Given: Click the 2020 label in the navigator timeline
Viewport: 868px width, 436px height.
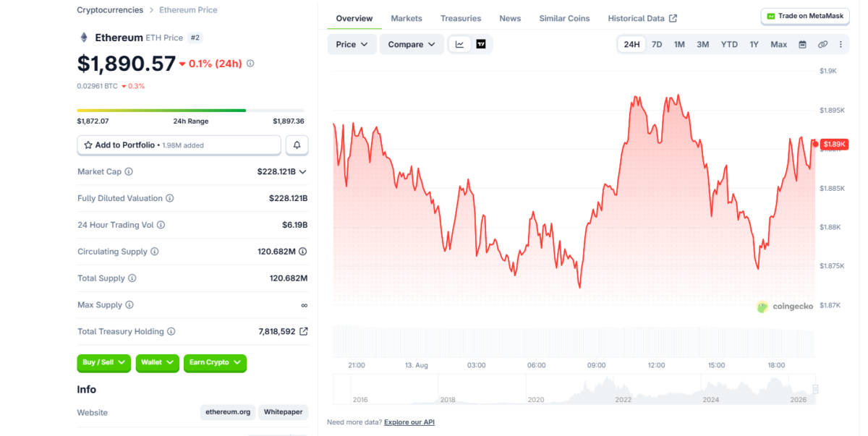Looking at the screenshot, I should pyautogui.click(x=535, y=400).
